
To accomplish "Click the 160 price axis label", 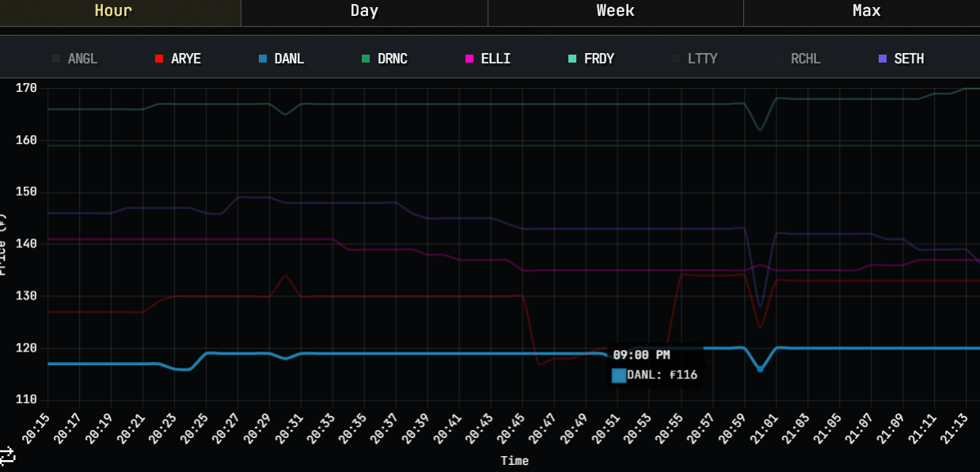I will (26, 140).
